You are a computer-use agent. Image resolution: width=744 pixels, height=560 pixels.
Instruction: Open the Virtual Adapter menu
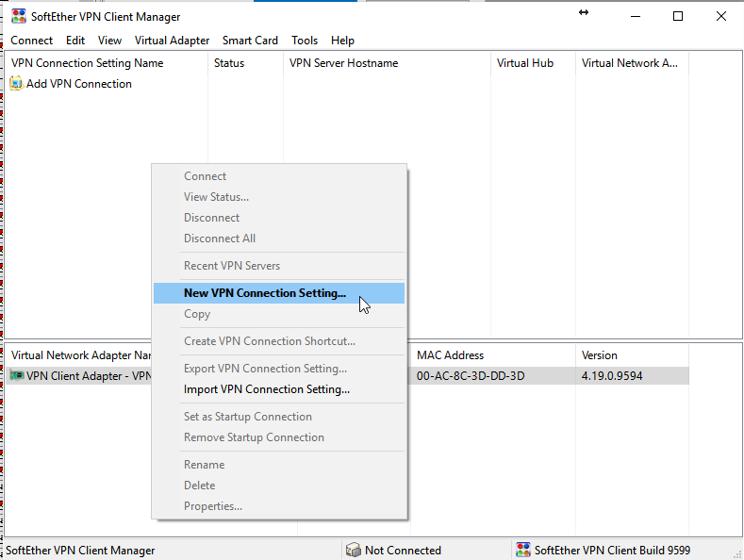tap(172, 41)
